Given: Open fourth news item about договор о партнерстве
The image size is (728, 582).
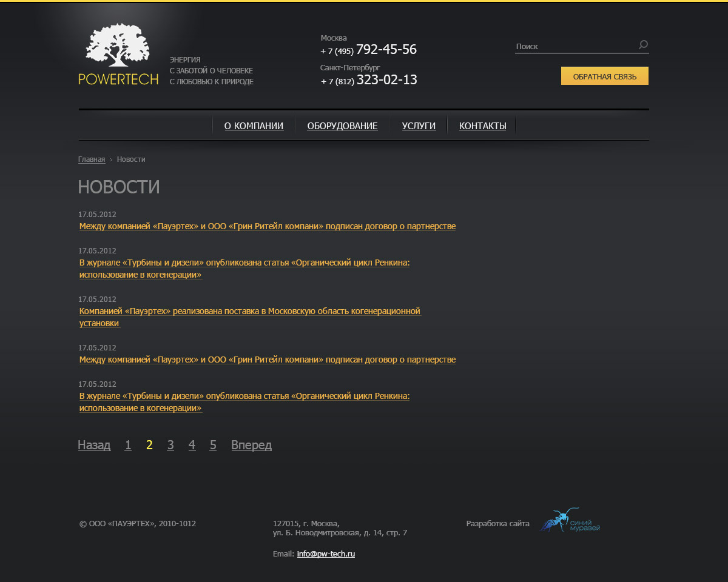Looking at the screenshot, I should click(268, 360).
